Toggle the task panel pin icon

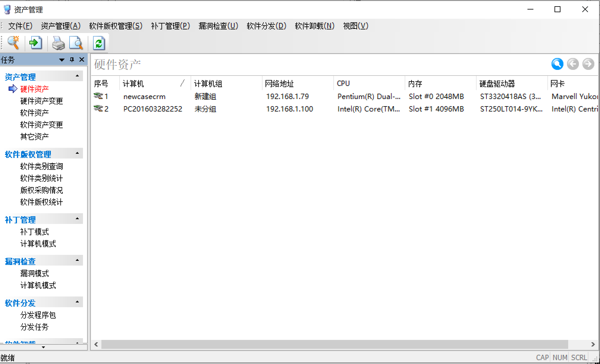coord(72,60)
